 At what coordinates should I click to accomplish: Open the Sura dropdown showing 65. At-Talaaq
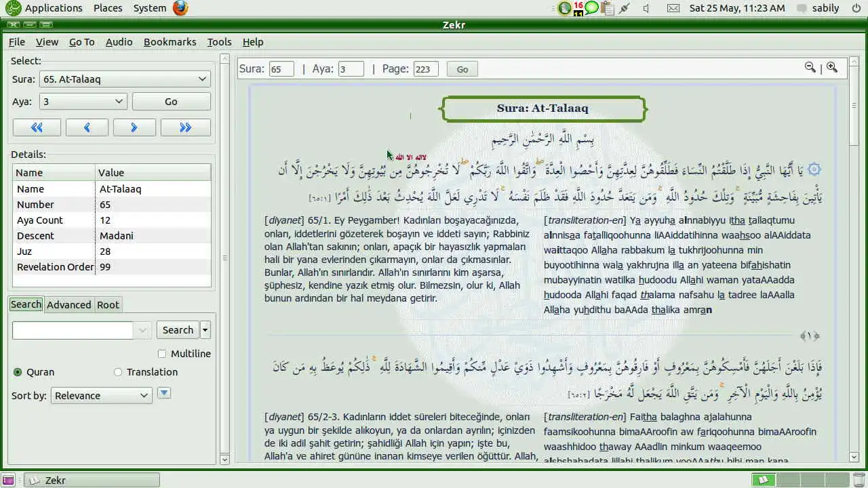click(125, 79)
